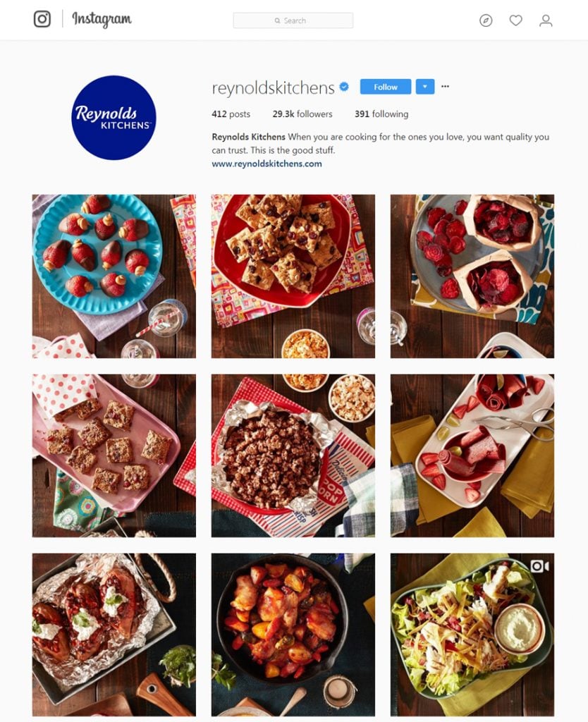Open the www.reynoldskitchens.com link
The image size is (588, 722).
click(x=267, y=164)
